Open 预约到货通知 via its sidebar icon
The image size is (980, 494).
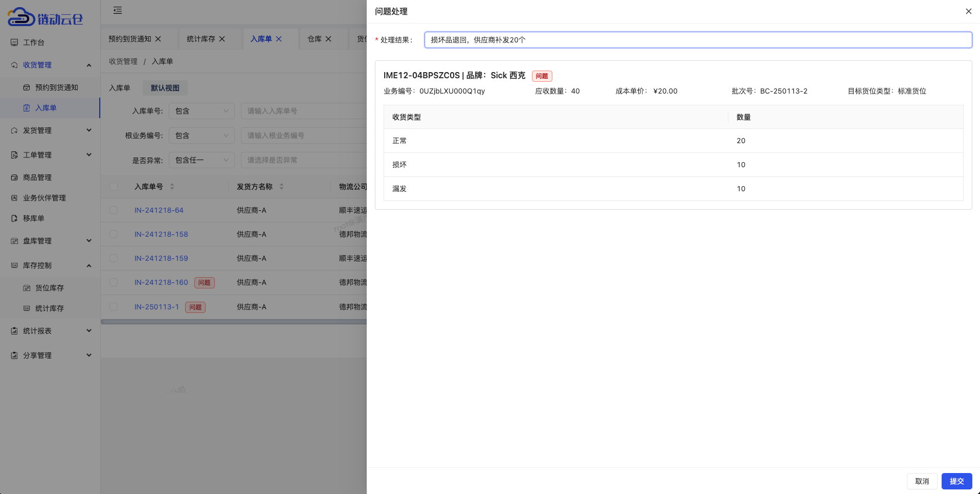click(x=26, y=87)
